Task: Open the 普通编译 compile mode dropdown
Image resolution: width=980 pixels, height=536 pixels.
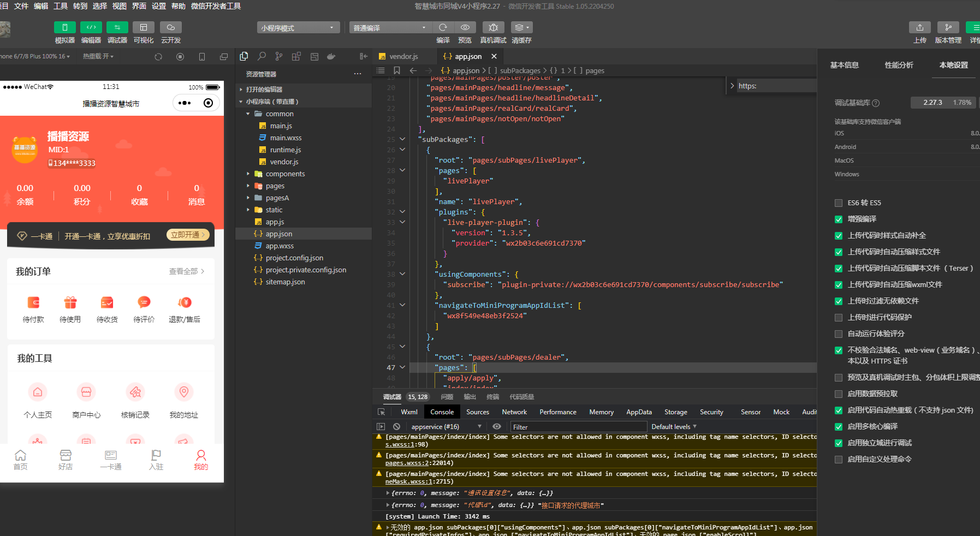Action: pos(390,28)
